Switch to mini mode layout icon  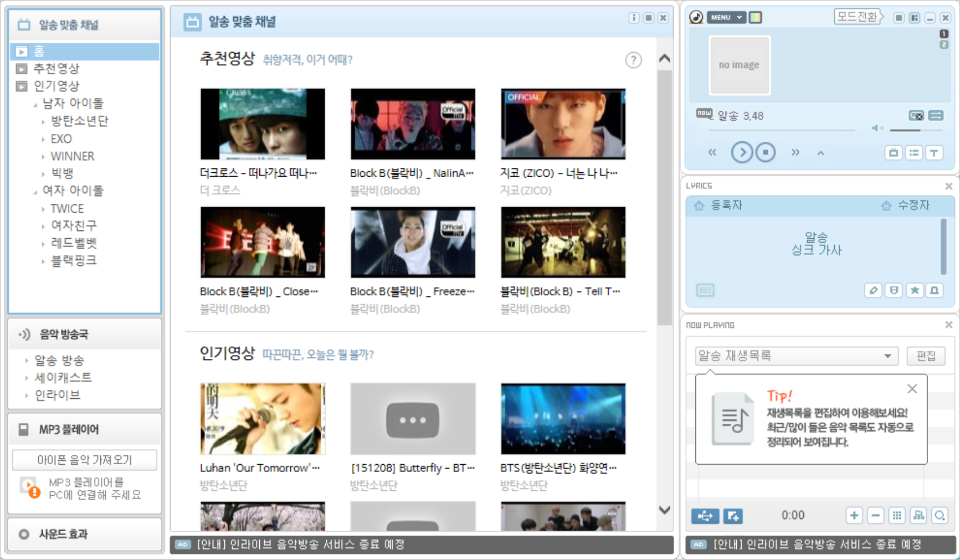point(899,18)
